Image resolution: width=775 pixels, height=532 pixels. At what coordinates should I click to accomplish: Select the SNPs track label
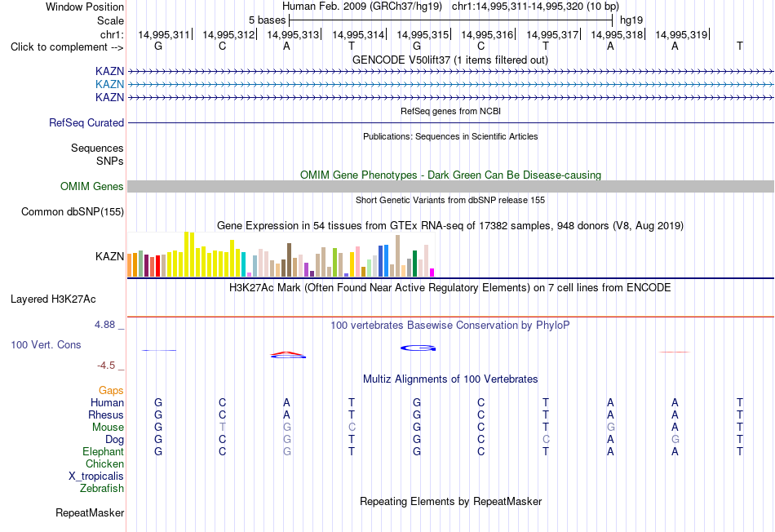(x=110, y=161)
